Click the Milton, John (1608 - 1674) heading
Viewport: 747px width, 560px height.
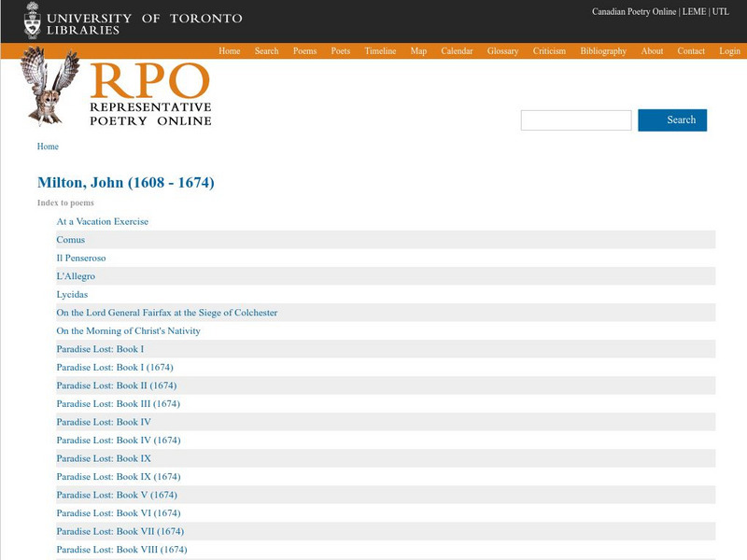(x=126, y=182)
